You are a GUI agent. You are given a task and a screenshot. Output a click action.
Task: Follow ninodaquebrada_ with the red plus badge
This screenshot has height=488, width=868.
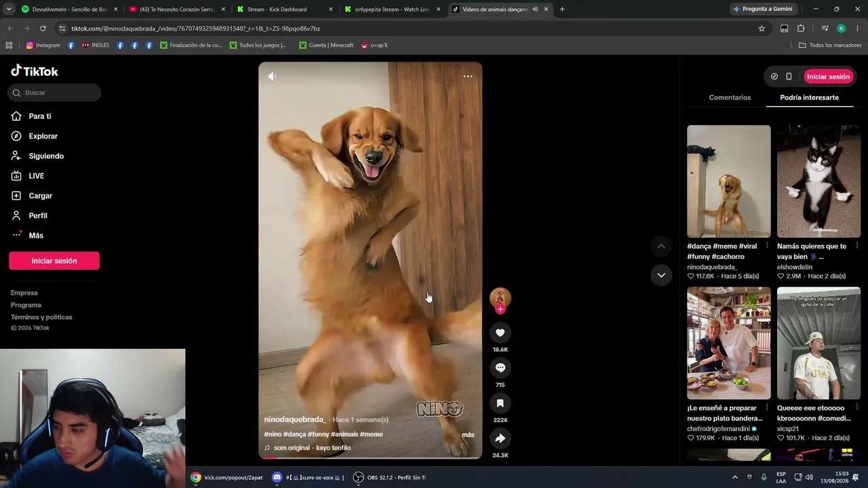click(x=500, y=309)
